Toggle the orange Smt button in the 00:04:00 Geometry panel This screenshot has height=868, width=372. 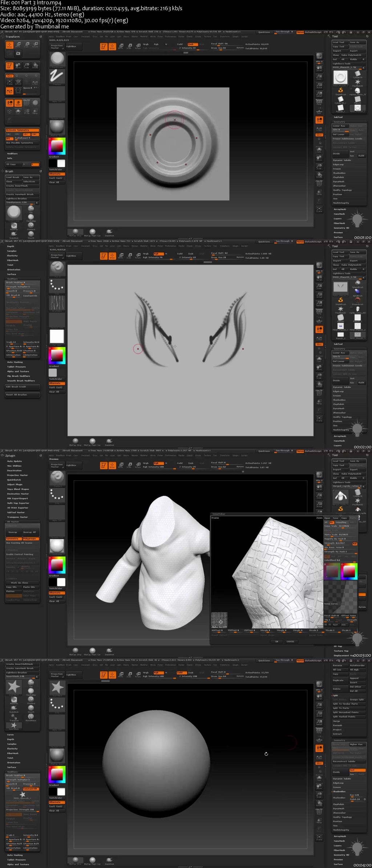pyautogui.click(x=357, y=770)
